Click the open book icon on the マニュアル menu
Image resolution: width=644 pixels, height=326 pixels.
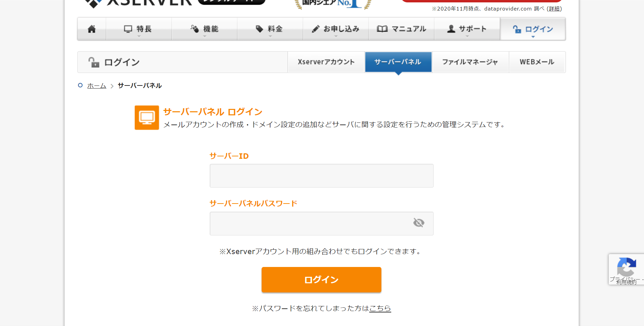(382, 29)
